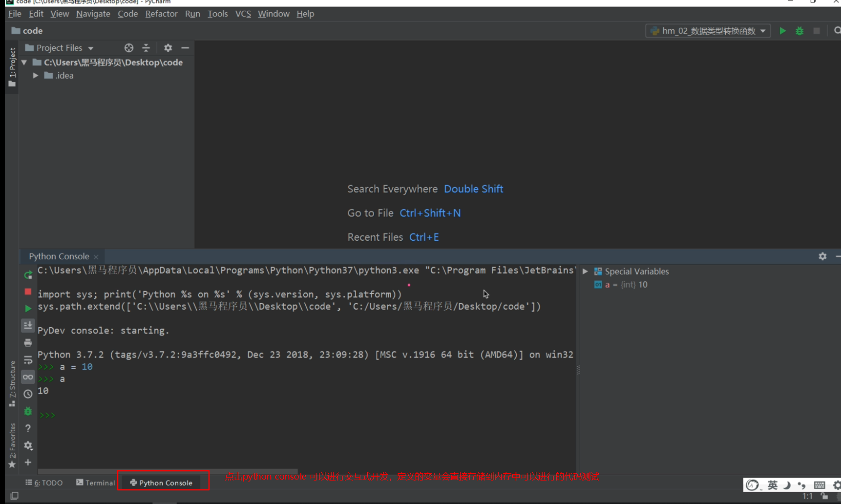Click the Ctrl+Shift+N shortcut text
Image resolution: width=841 pixels, height=504 pixels.
(430, 213)
